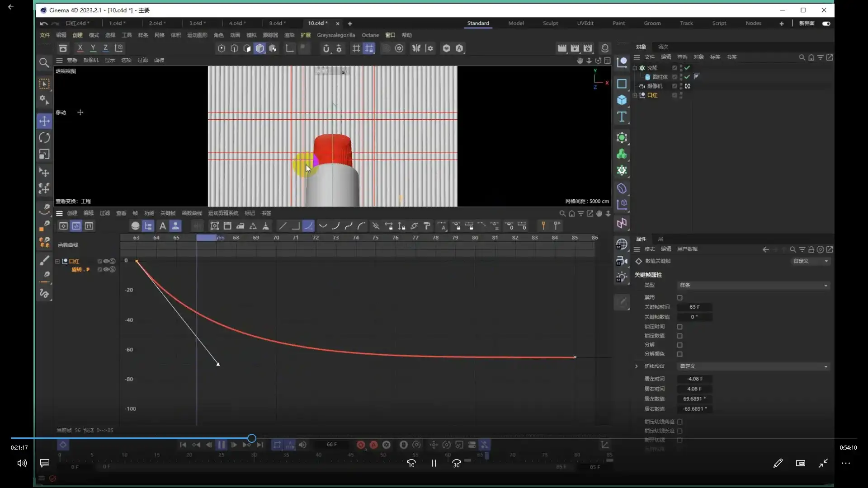This screenshot has width=868, height=488.
Task: Enable the 禁用 checkbox
Action: [679, 297]
